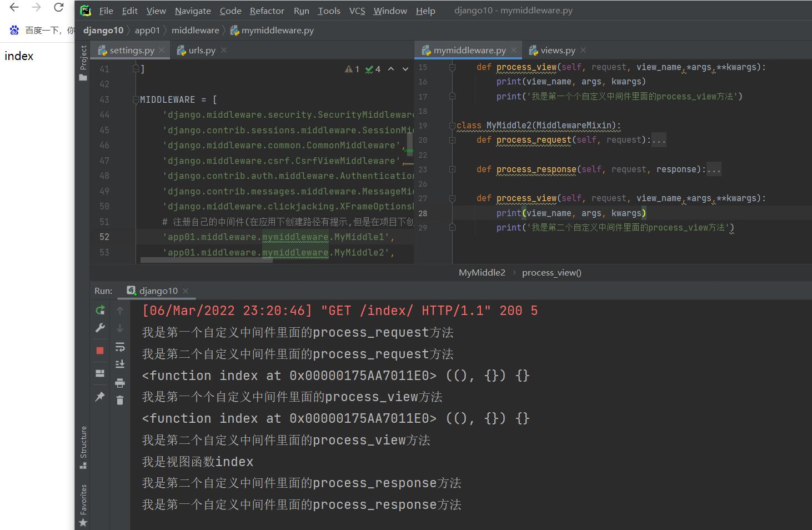Close the urls.py tab

tap(224, 50)
